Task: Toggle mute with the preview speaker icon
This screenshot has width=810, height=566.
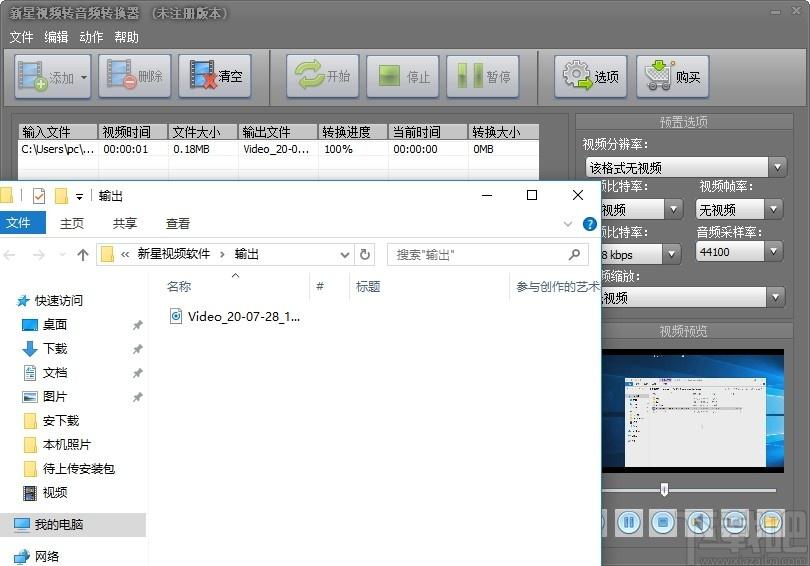Action: [x=698, y=523]
